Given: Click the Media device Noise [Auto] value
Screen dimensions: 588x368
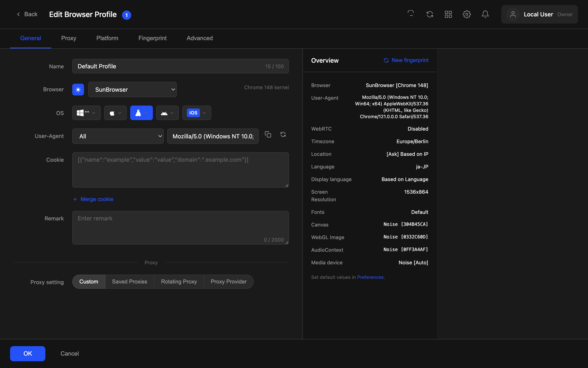Looking at the screenshot, I should coord(413,263).
